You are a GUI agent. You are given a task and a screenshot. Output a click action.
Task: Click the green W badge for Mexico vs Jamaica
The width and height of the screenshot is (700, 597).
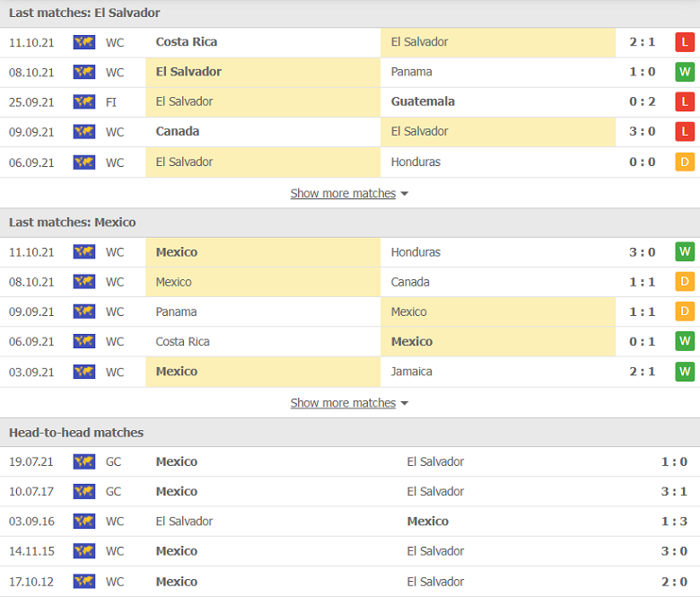(x=685, y=372)
